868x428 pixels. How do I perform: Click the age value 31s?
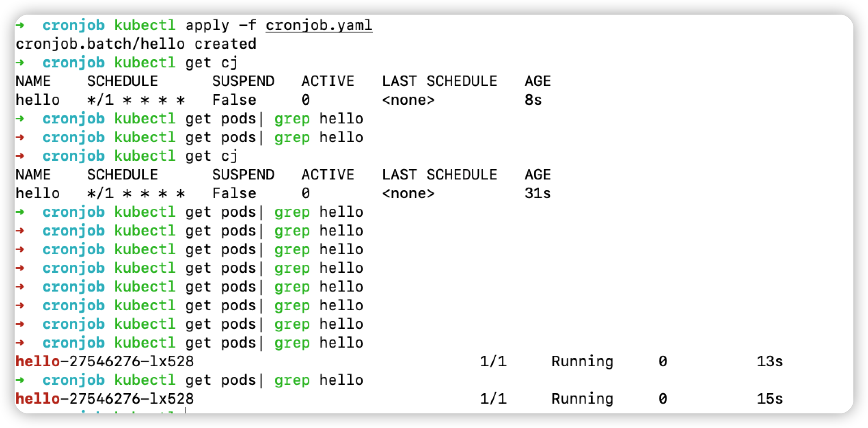coord(538,193)
